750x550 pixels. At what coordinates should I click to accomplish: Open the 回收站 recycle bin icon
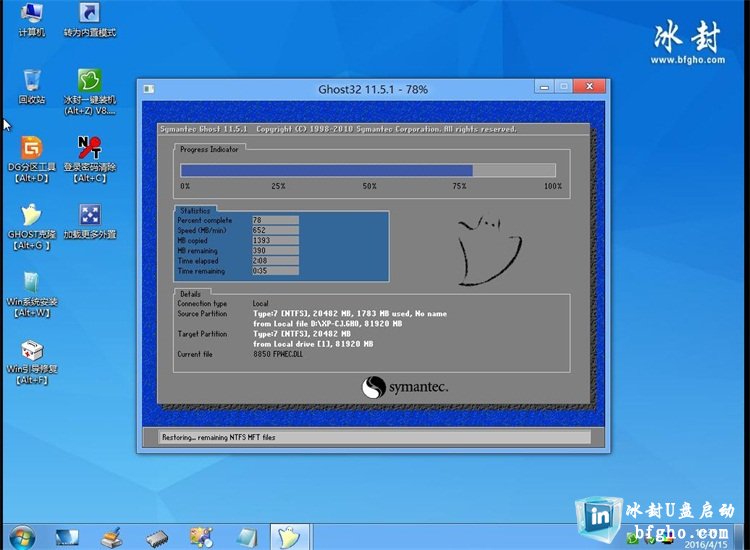pyautogui.click(x=32, y=87)
